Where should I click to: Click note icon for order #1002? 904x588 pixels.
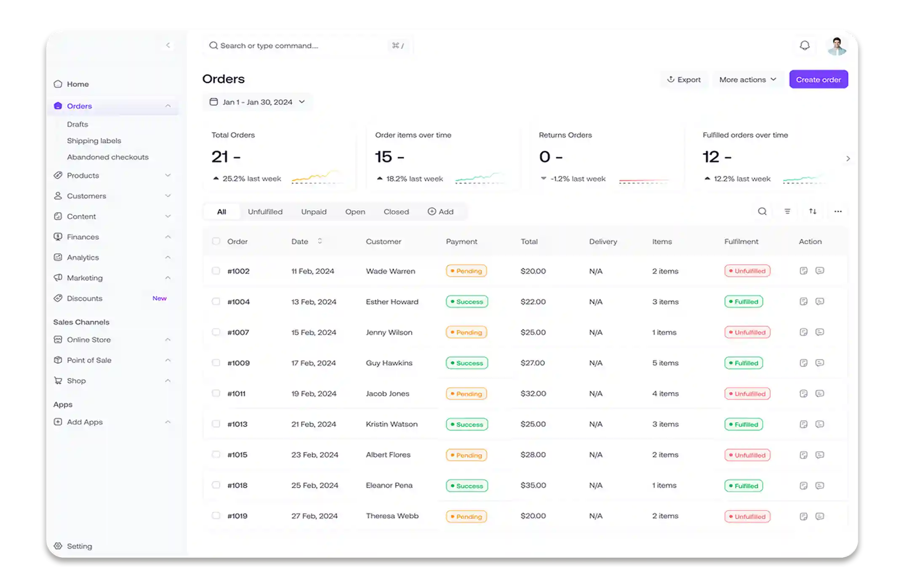pos(803,271)
